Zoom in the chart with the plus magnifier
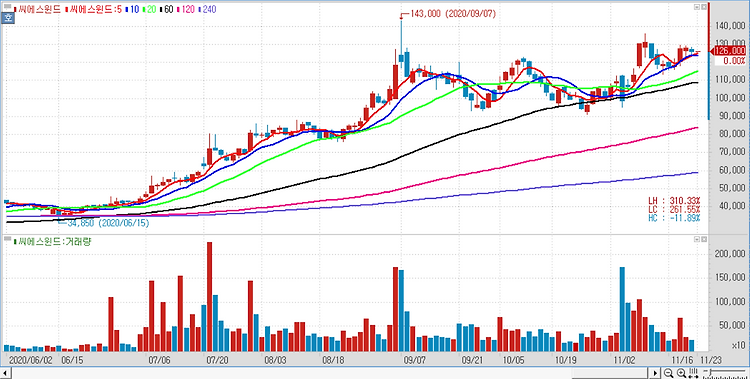 coord(681,373)
